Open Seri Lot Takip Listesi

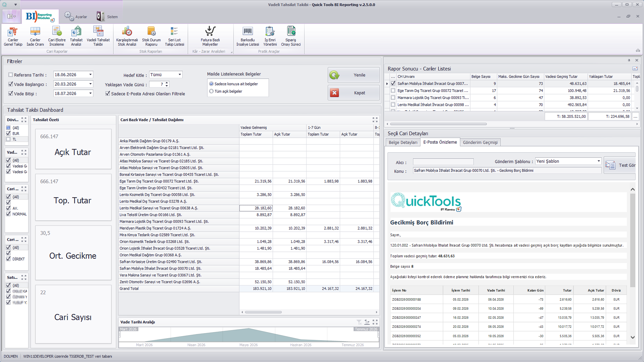pos(174,36)
